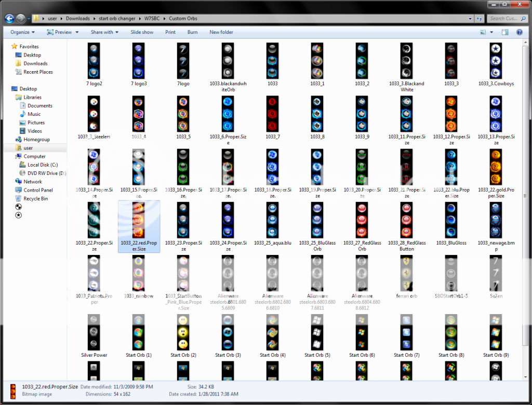The image size is (532, 405).
Task: Click the New folder button
Action: click(x=221, y=32)
